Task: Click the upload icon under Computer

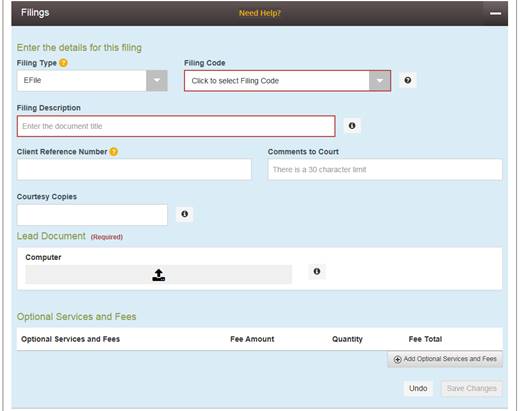Action: click(x=159, y=275)
